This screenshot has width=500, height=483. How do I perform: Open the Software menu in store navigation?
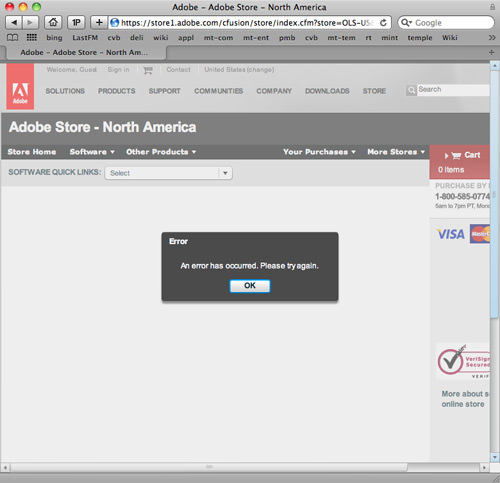(92, 152)
